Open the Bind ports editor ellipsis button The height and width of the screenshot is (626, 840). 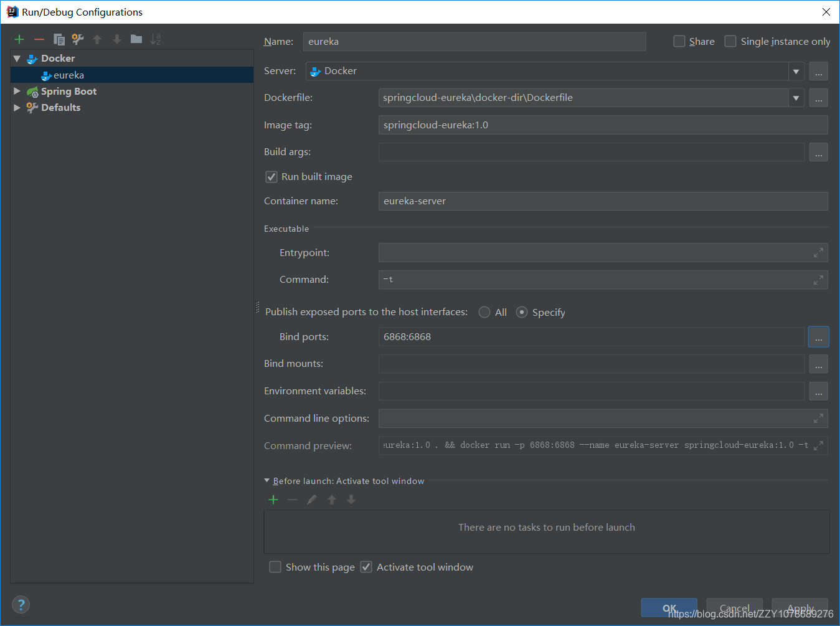click(x=818, y=337)
